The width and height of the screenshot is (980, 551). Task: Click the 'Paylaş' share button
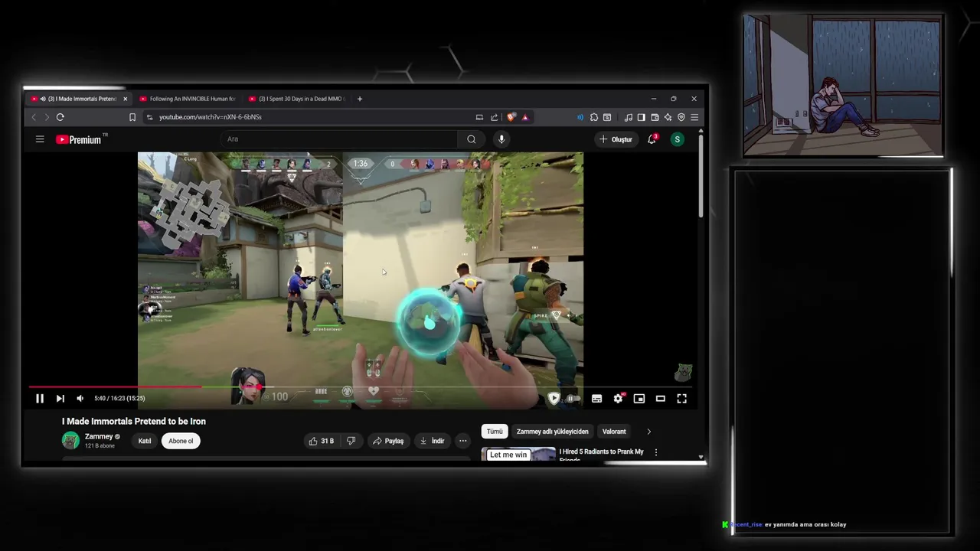[388, 441]
